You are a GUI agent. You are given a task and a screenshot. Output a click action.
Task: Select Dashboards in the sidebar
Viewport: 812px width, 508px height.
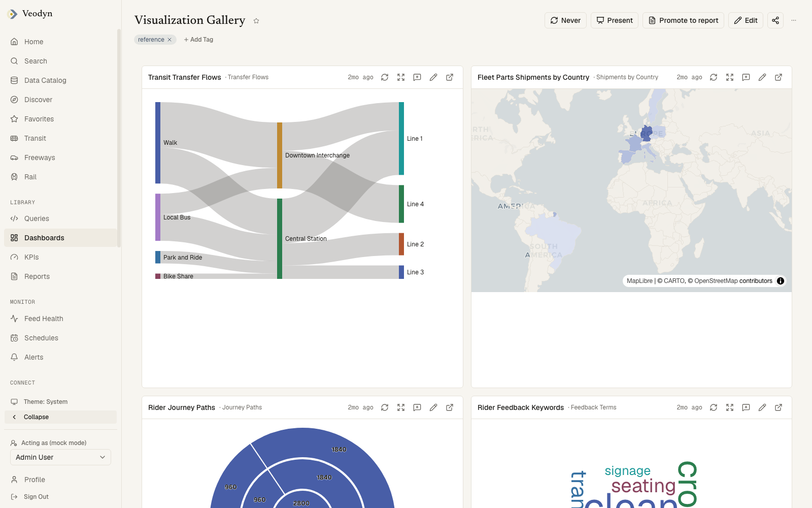pos(60,238)
